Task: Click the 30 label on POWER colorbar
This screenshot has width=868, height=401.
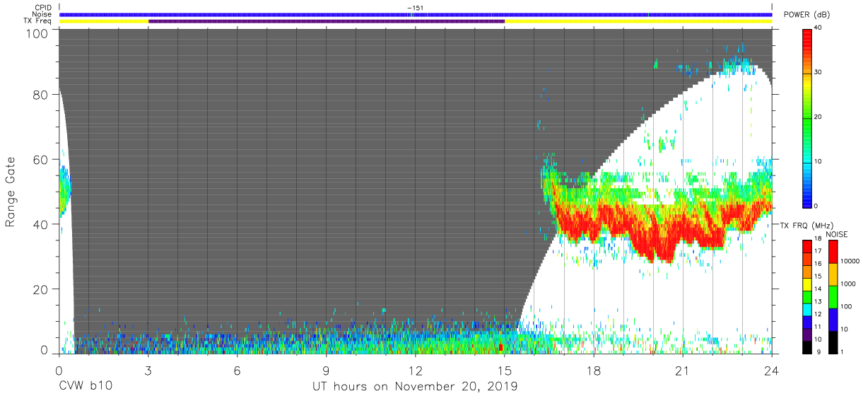Action: 819,72
